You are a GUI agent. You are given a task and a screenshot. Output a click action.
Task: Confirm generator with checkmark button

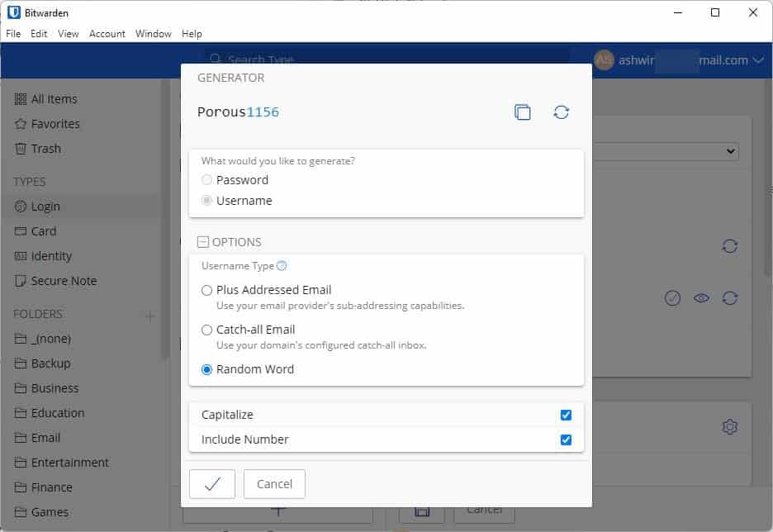pyautogui.click(x=212, y=484)
